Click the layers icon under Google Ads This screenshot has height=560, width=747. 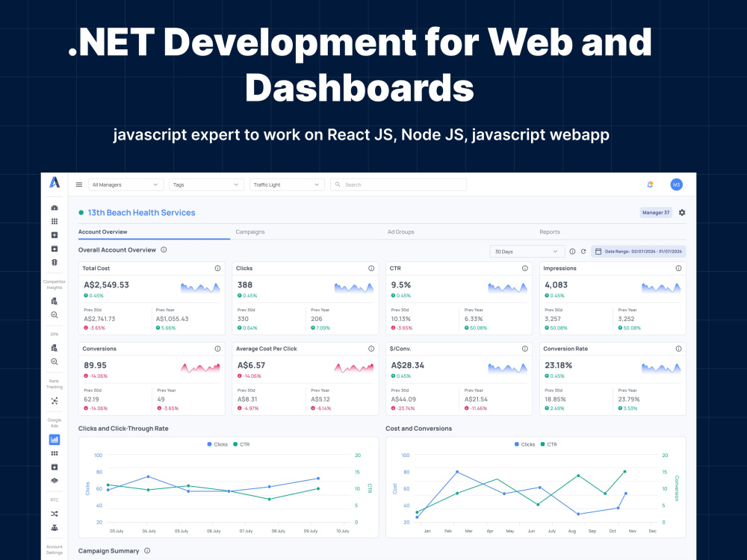point(55,480)
